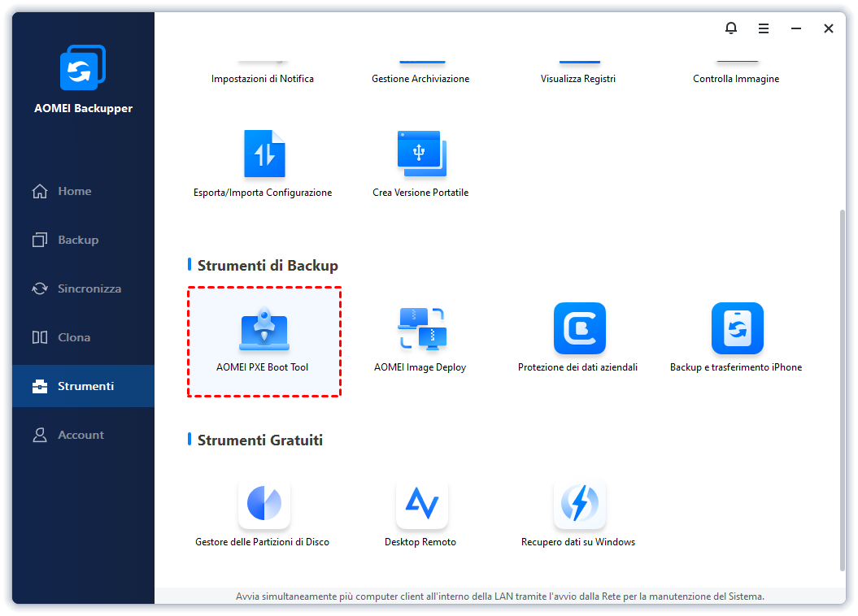Click the 'Protezione dei dati aziendali' label

point(578,367)
